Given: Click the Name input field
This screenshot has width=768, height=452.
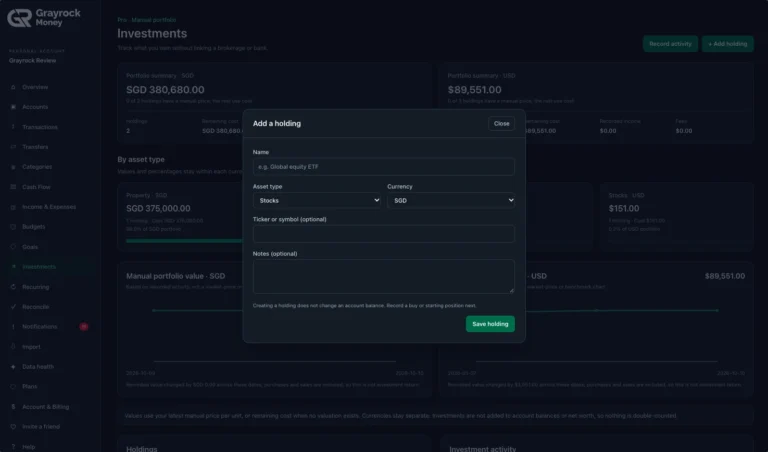Looking at the screenshot, I should (384, 167).
